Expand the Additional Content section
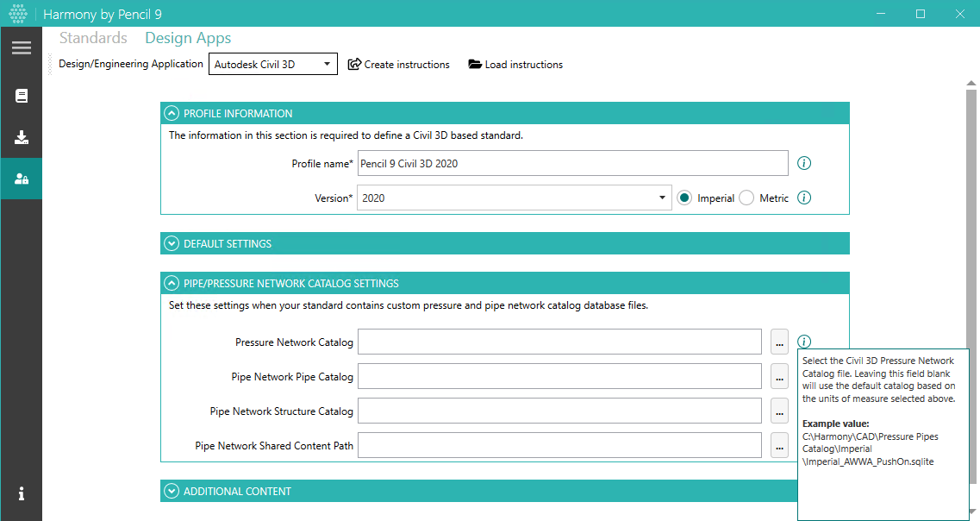980x521 pixels. click(172, 491)
